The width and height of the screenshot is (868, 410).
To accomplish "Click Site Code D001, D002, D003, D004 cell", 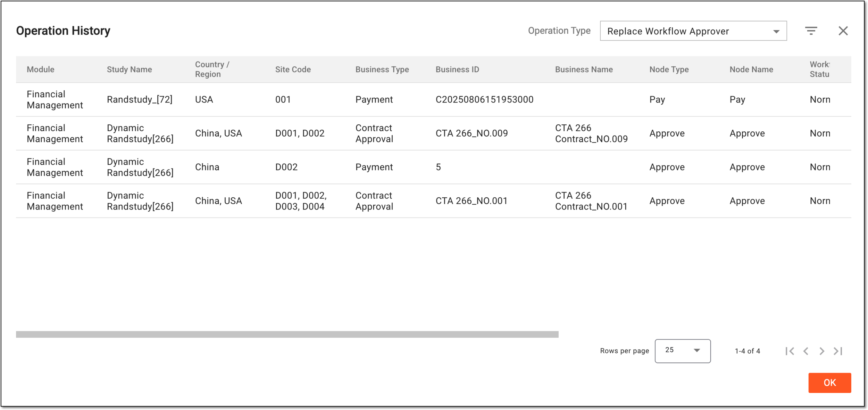I will [x=301, y=201].
